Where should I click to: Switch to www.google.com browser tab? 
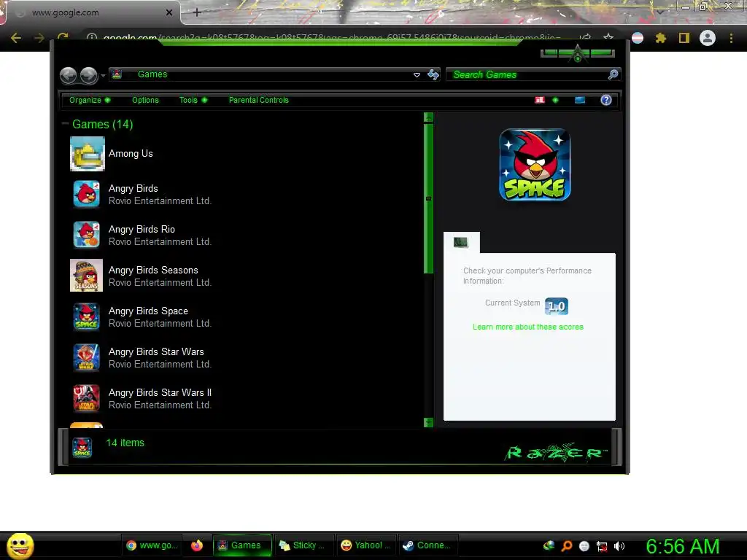(x=90, y=12)
